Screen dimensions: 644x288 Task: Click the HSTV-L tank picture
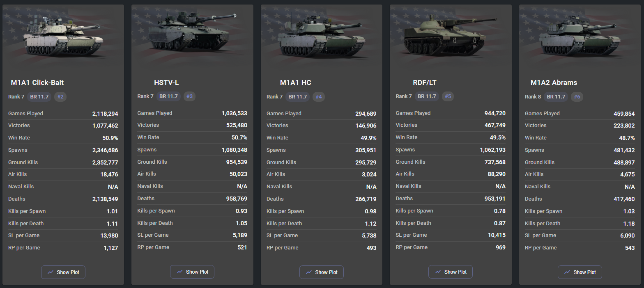point(192,33)
